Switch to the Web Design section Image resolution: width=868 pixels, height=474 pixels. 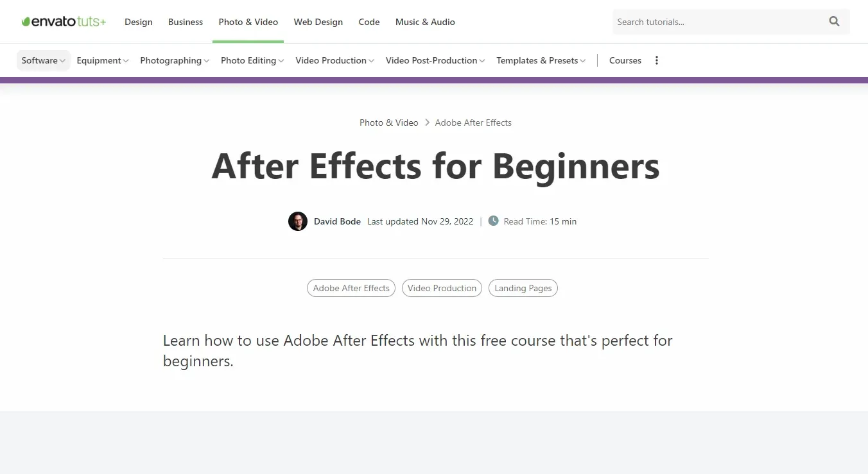[x=318, y=22]
